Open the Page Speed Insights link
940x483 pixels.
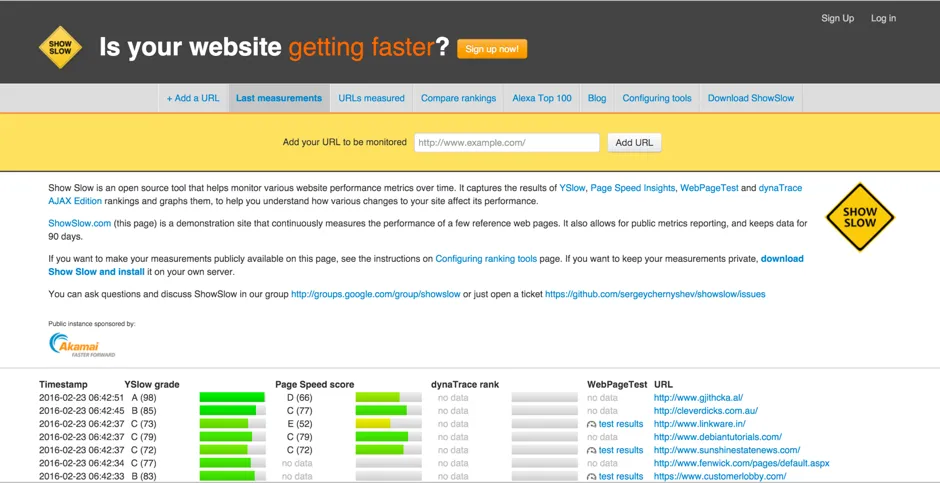634,188
